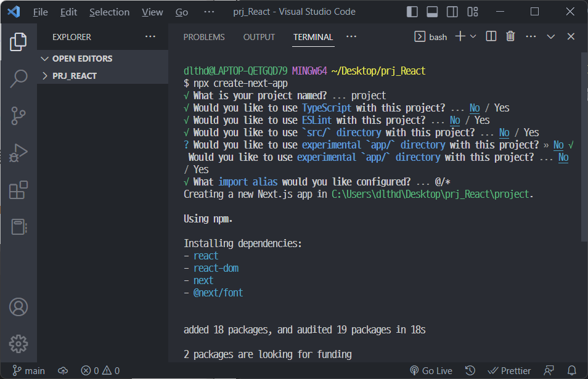This screenshot has height=379, width=588.
Task: Collapse the OPEN EDITORS section
Action: click(x=102, y=59)
